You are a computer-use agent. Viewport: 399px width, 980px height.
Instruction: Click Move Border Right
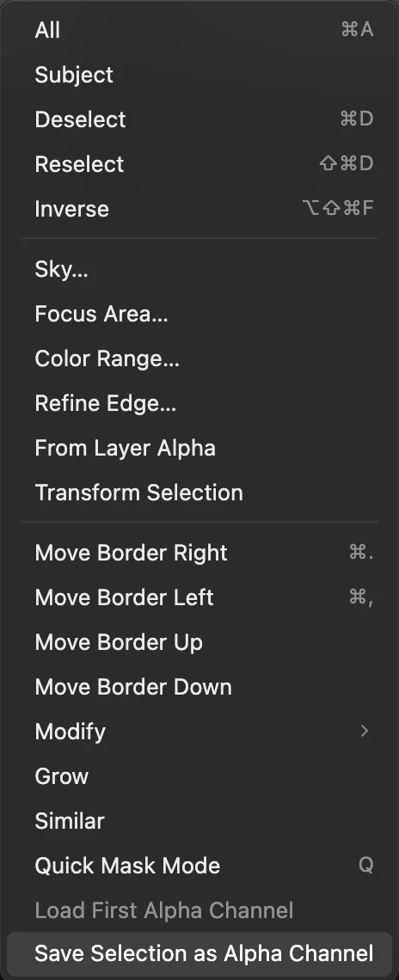pos(199,553)
